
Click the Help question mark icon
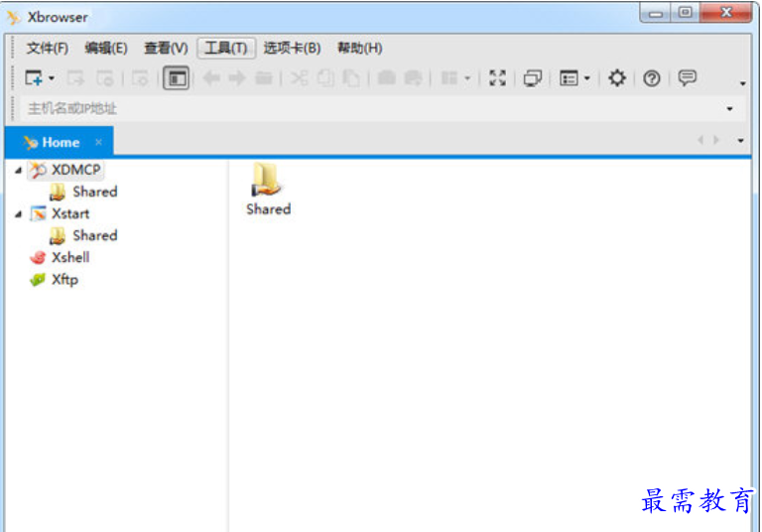pos(652,77)
